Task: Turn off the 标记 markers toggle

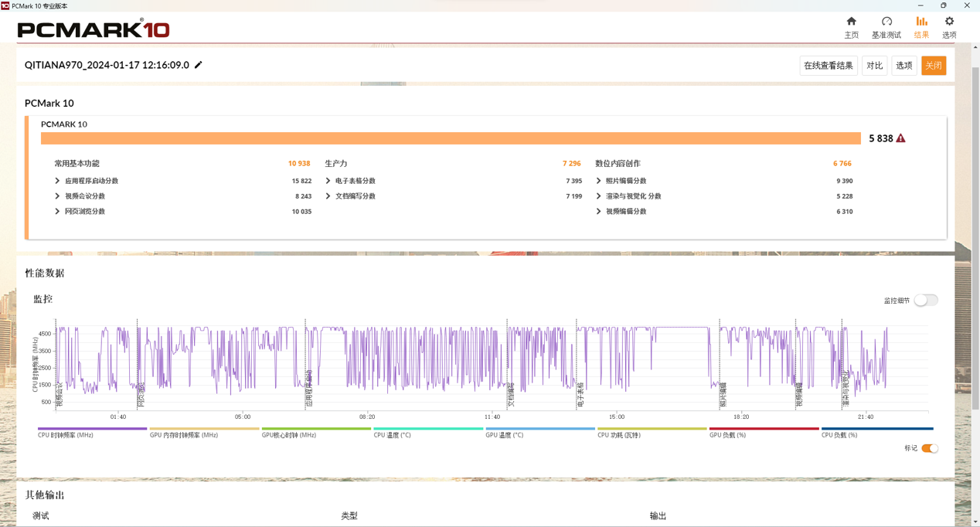Action: [x=930, y=448]
